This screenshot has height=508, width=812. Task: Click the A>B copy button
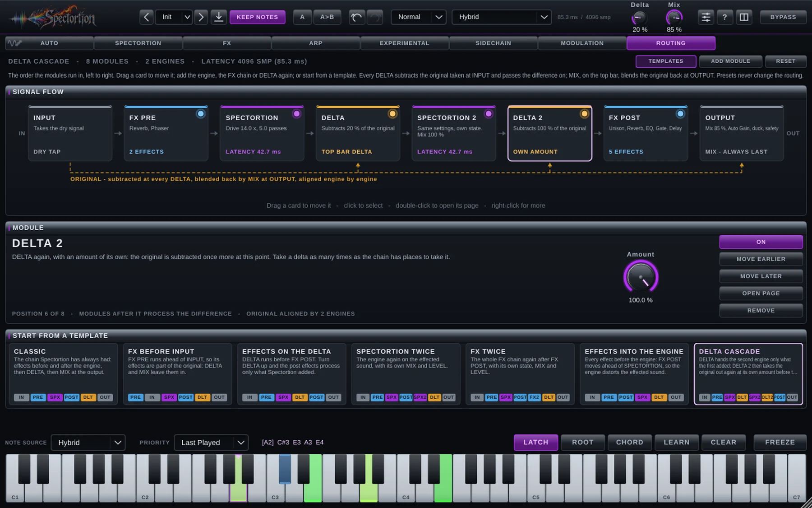(x=327, y=17)
